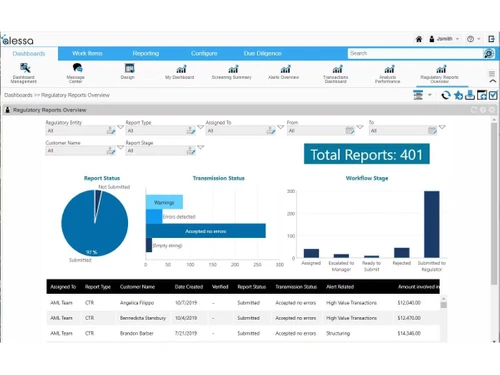Edit the Report Stage filter value

click(191, 151)
